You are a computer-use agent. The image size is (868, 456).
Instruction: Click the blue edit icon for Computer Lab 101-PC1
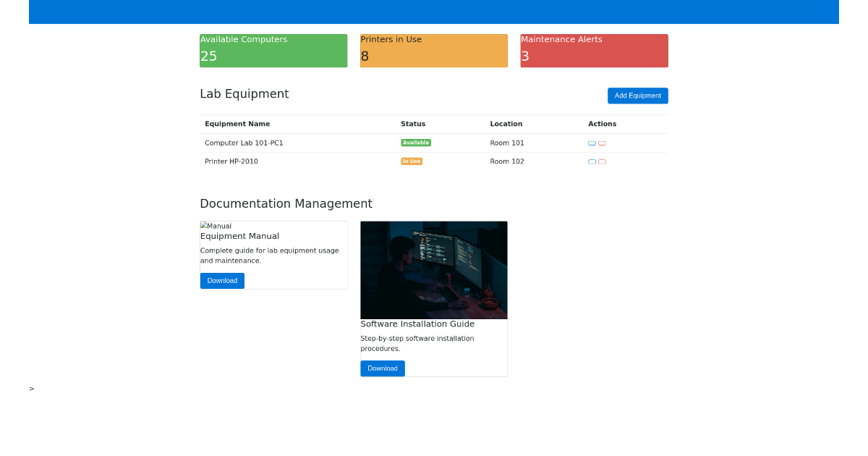coord(592,143)
